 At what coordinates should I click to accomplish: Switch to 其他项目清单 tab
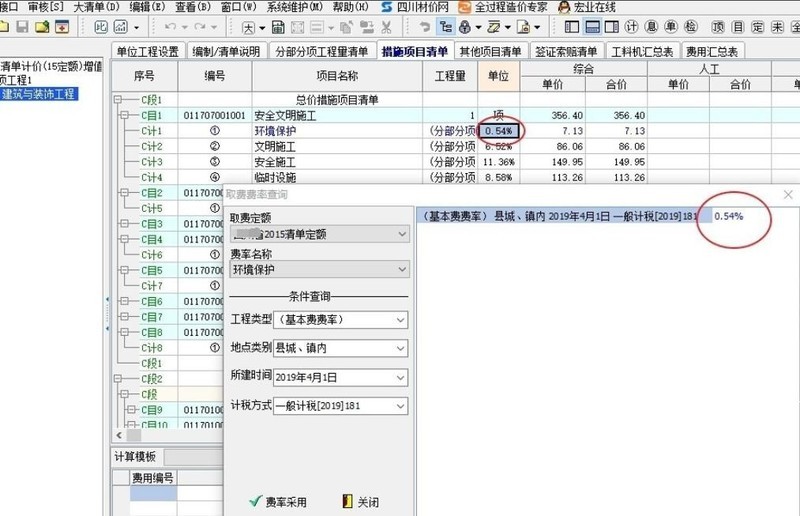point(490,52)
